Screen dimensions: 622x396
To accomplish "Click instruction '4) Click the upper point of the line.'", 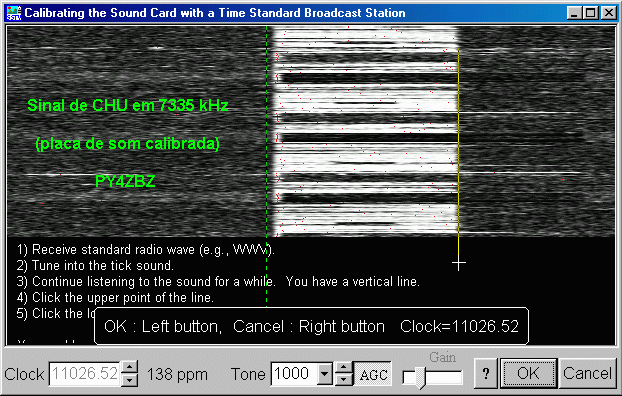I will [115, 297].
